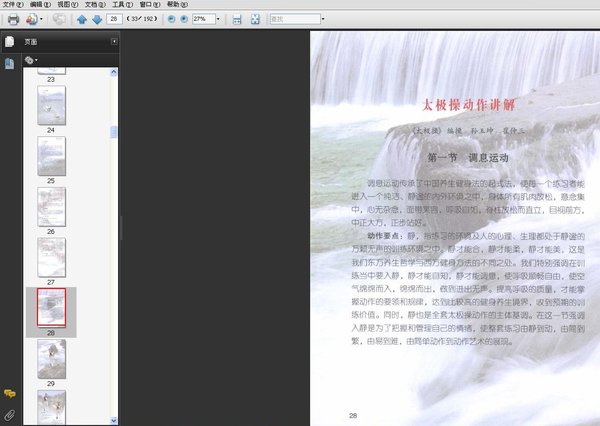The width and height of the screenshot is (600, 426).
Task: Click the (33/192) page count text
Action: click(x=142, y=18)
